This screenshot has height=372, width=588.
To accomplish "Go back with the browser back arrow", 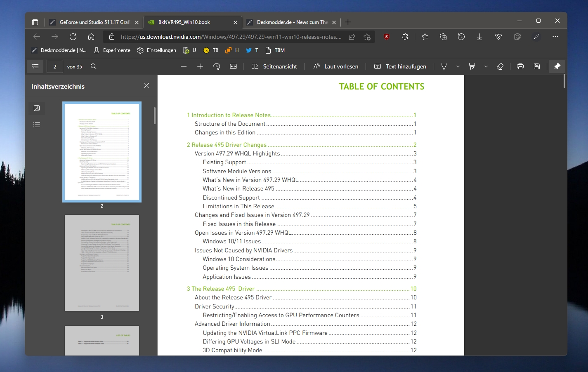I will point(37,37).
